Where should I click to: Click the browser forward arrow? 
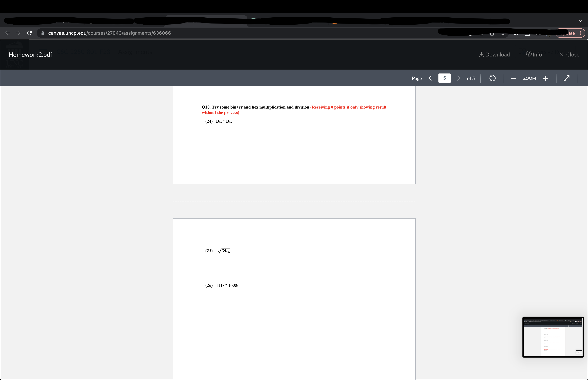pyautogui.click(x=18, y=33)
